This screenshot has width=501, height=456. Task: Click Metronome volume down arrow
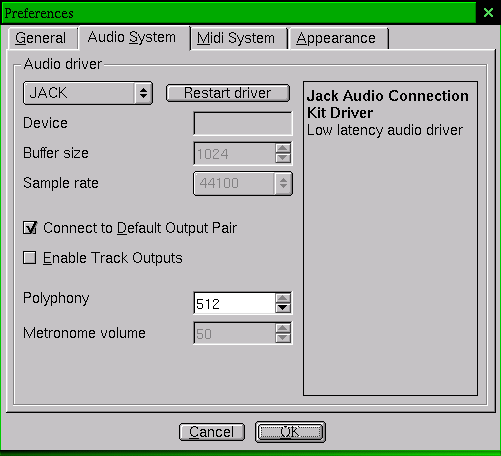click(x=283, y=338)
